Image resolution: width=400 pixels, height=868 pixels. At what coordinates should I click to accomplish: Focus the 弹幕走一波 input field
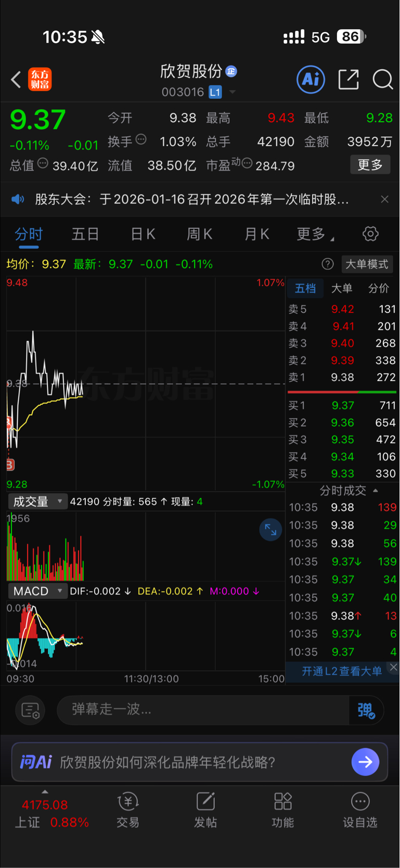click(x=203, y=710)
